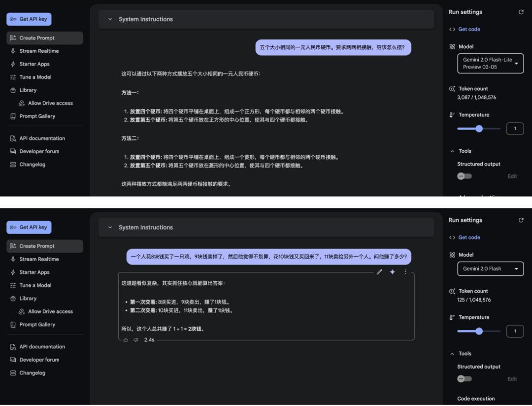Collapse the System Instructions section

coord(110,19)
